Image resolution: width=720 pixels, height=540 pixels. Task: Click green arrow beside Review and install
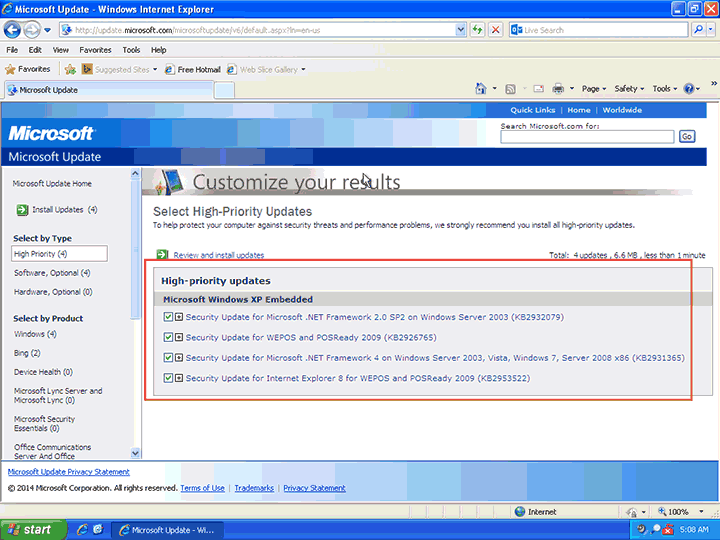pyautogui.click(x=162, y=254)
